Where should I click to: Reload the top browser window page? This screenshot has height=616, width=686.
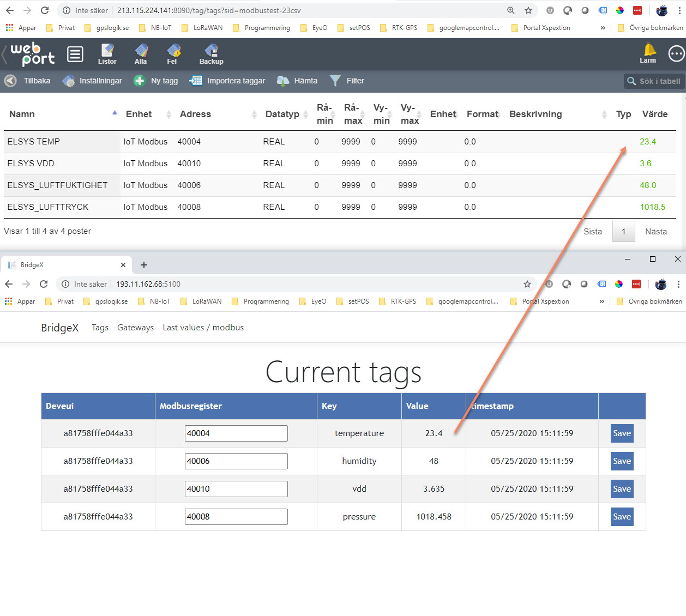[x=45, y=10]
